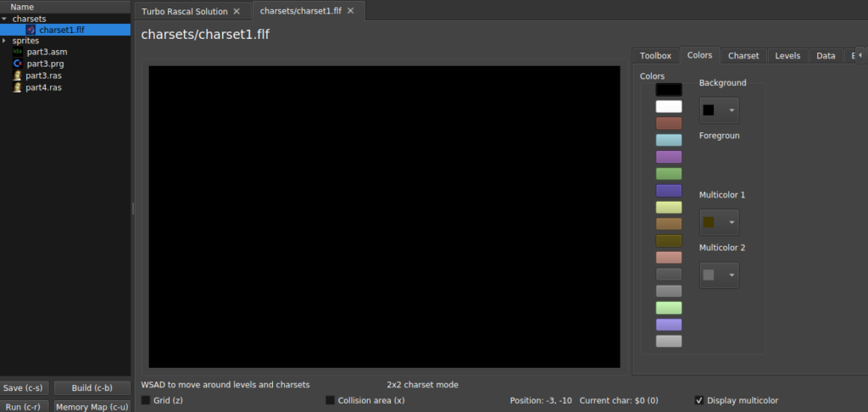
Task: Pick the light gray bottom swatch
Action: click(669, 341)
